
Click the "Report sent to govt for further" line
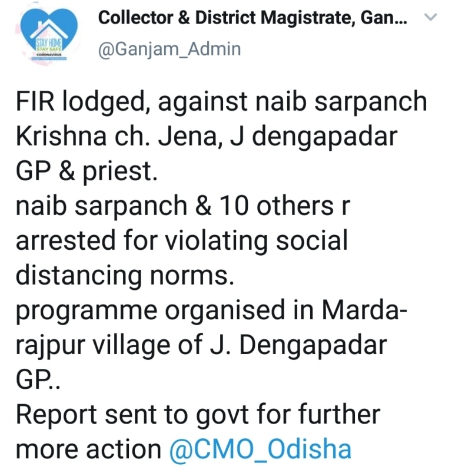click(198, 415)
